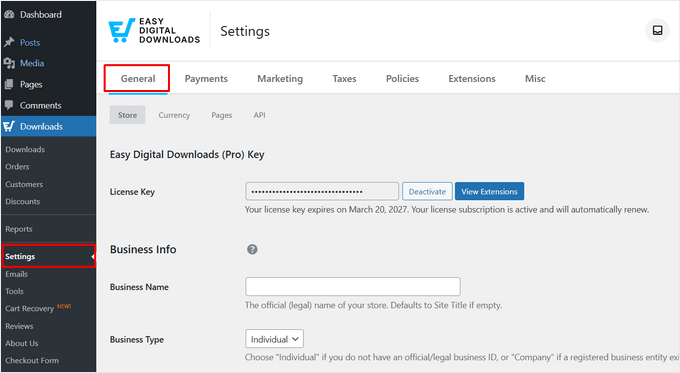Image resolution: width=680 pixels, height=373 pixels.
Task: Open the About Us submenu link
Action: point(22,343)
